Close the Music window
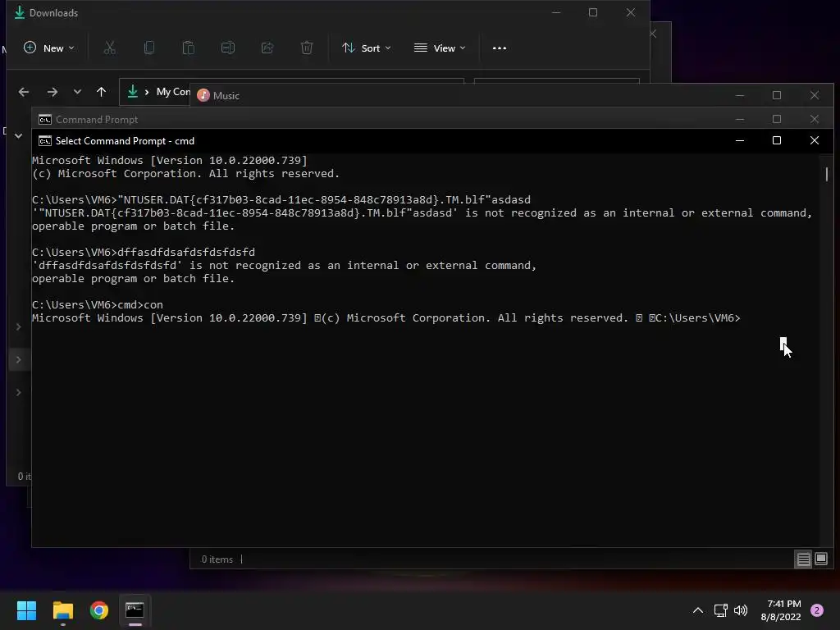 click(815, 95)
